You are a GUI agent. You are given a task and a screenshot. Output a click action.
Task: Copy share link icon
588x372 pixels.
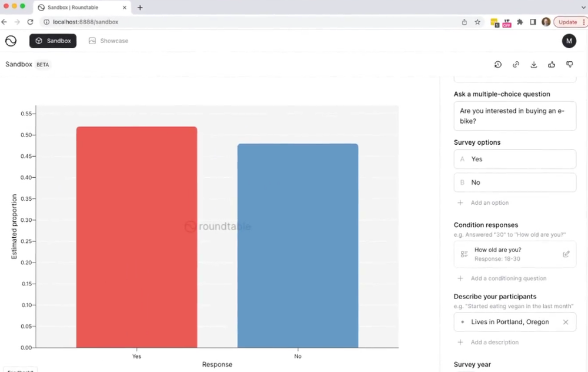[x=516, y=65]
